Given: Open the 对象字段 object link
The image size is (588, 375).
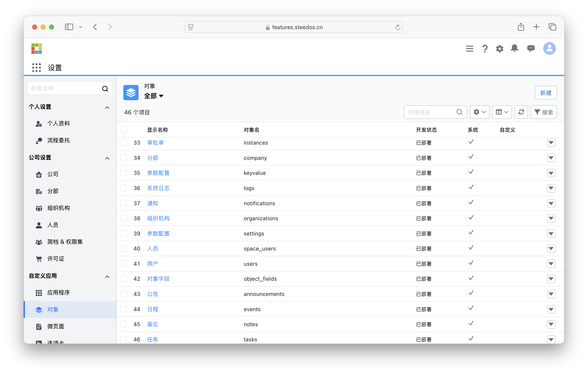Looking at the screenshot, I should pyautogui.click(x=158, y=279).
